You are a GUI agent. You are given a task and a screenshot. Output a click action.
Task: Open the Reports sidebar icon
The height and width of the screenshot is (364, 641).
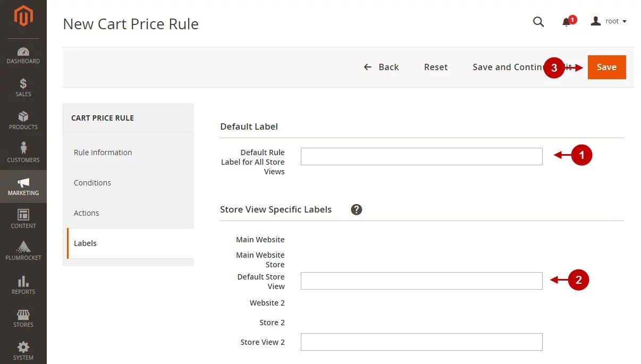tap(23, 282)
